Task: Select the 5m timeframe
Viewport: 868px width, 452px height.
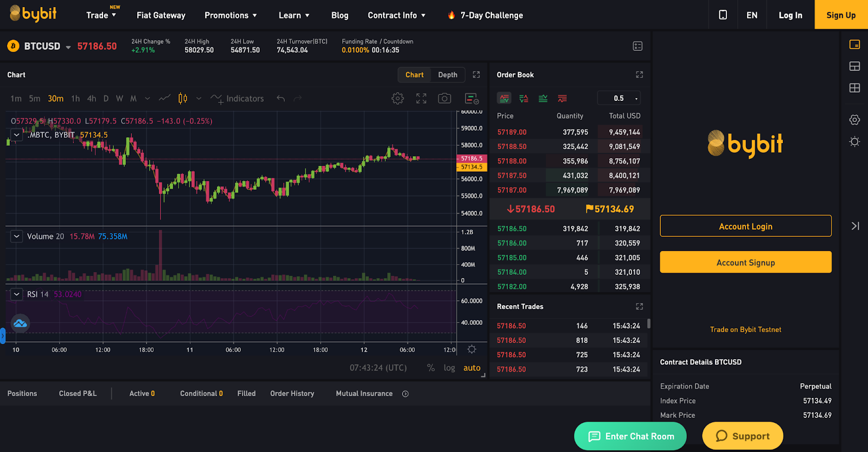Action: point(35,99)
